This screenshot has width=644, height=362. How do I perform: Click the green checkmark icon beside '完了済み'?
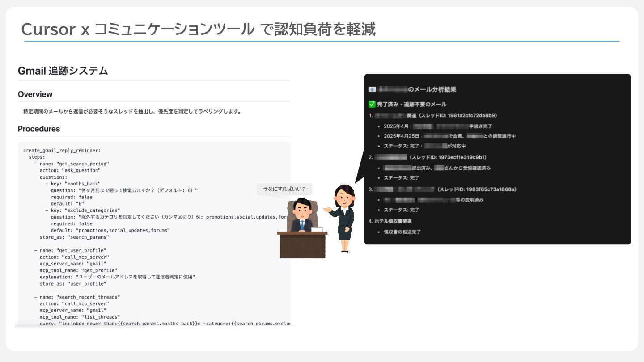[x=372, y=104]
